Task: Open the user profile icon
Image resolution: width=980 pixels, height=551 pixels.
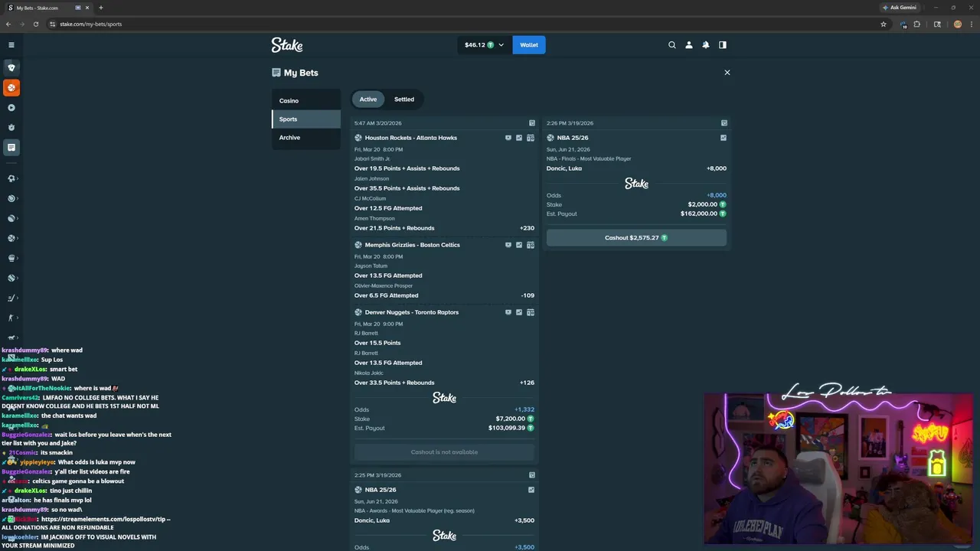Action: [689, 45]
